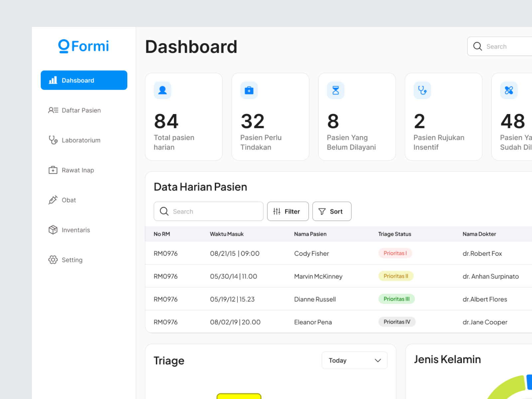Select Dahsboard in the sidebar menu
This screenshot has height=399, width=532.
pyautogui.click(x=84, y=80)
